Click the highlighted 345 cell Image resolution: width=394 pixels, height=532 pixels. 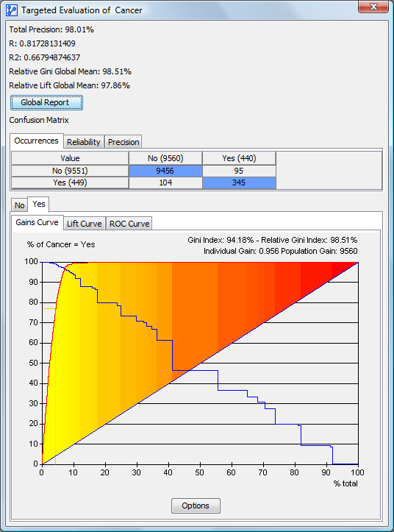pyautogui.click(x=239, y=182)
